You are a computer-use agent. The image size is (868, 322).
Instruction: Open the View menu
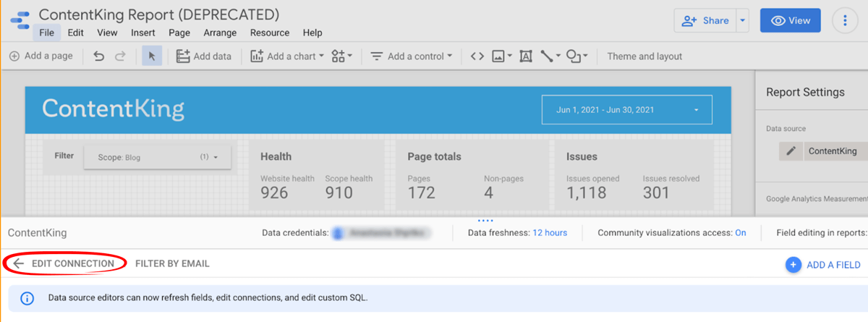(x=107, y=33)
